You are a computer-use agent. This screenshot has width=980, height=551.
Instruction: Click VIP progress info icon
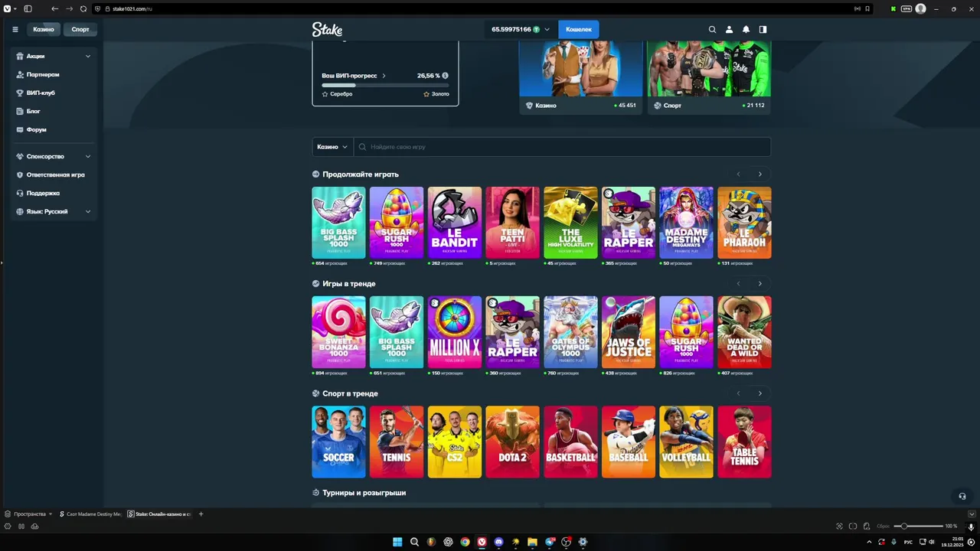(445, 76)
